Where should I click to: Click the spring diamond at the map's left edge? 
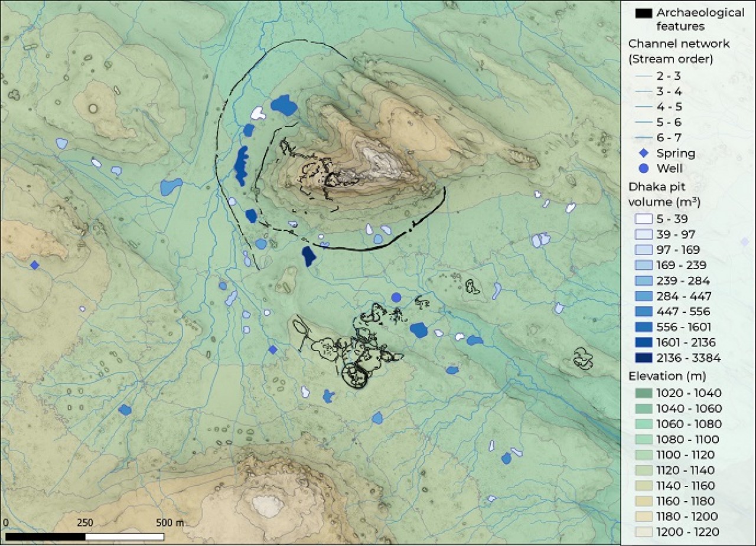click(x=34, y=265)
